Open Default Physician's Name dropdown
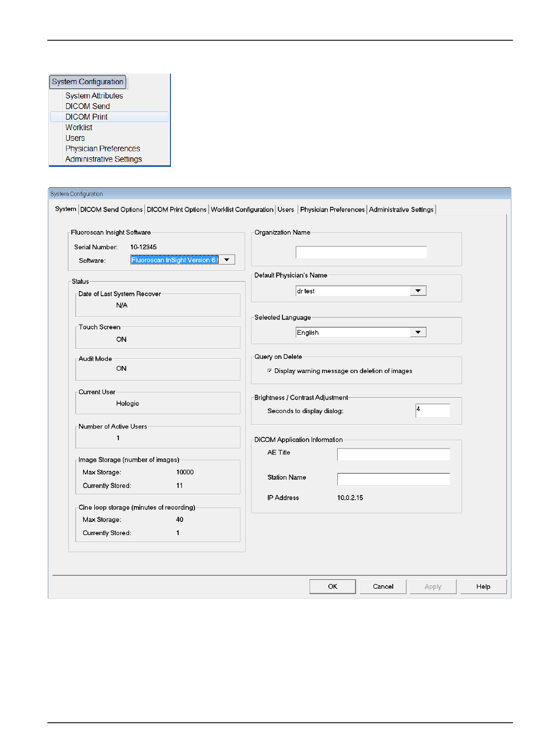The width and height of the screenshot is (560, 739). 418,291
